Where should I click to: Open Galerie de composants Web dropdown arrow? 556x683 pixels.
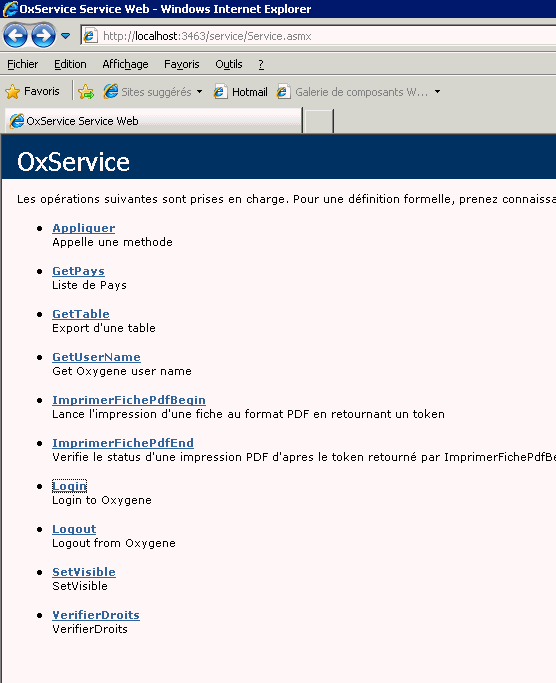pyautogui.click(x=437, y=91)
